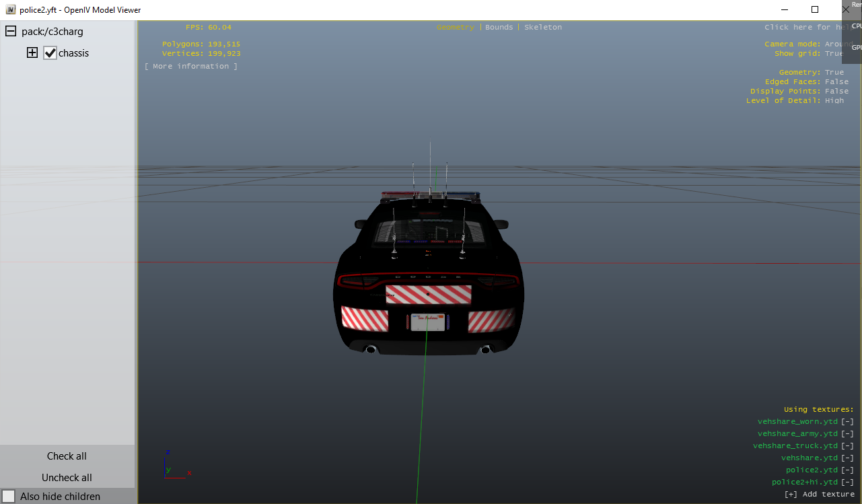Remove vehshare_worn.ytd texture with its [-] button
Viewport: 862px width, 504px height.
847,422
